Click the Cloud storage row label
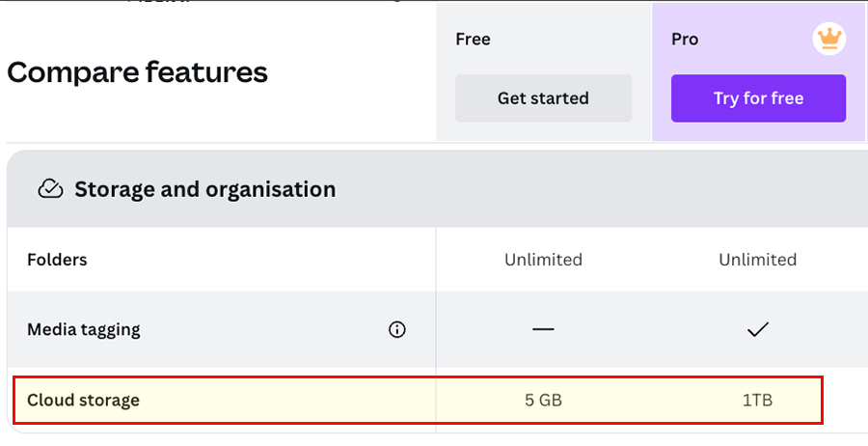Screen dimensions: 868x446 (x=83, y=400)
